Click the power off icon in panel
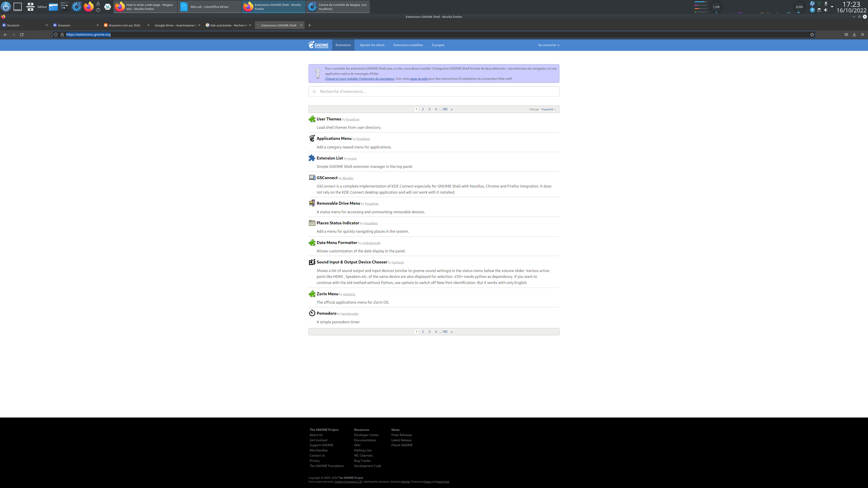868x488 pixels. (98, 10)
